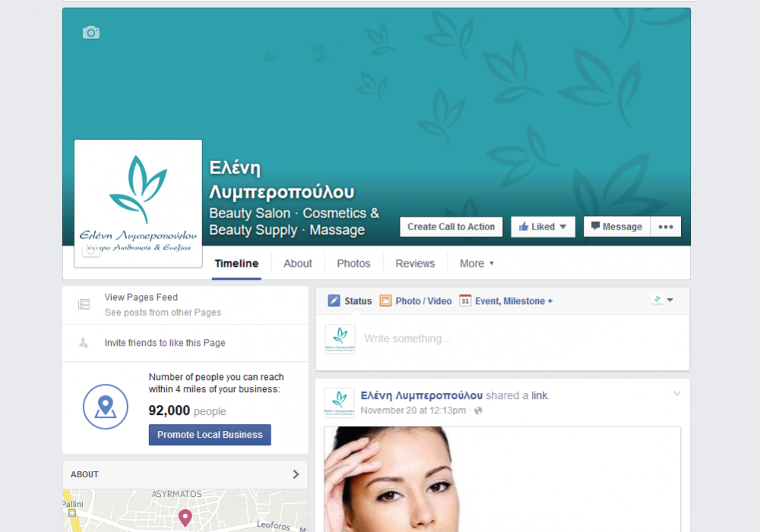
Task: Select the Status composer tab
Action: [x=358, y=301]
